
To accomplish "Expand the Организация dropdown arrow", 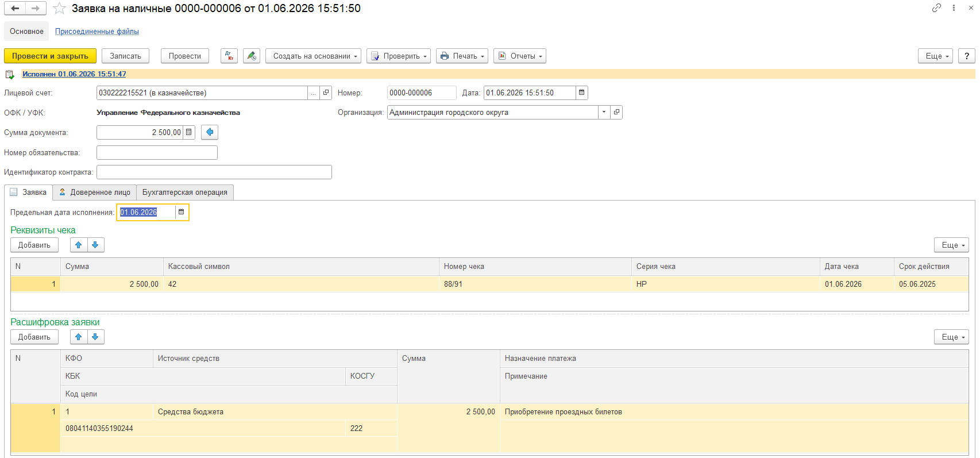I will coord(604,112).
